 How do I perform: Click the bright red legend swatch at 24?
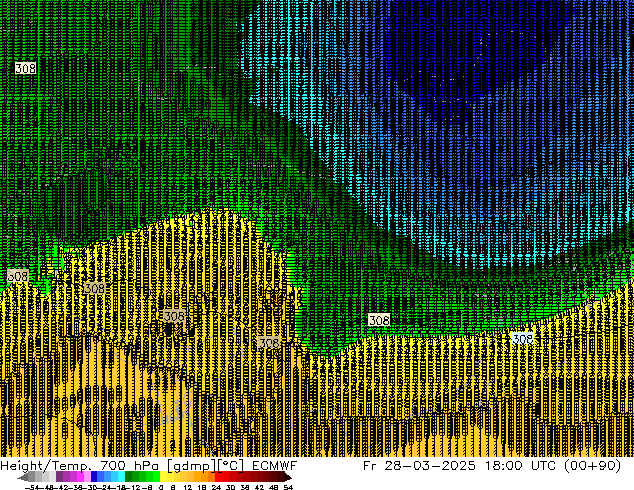coord(219,477)
